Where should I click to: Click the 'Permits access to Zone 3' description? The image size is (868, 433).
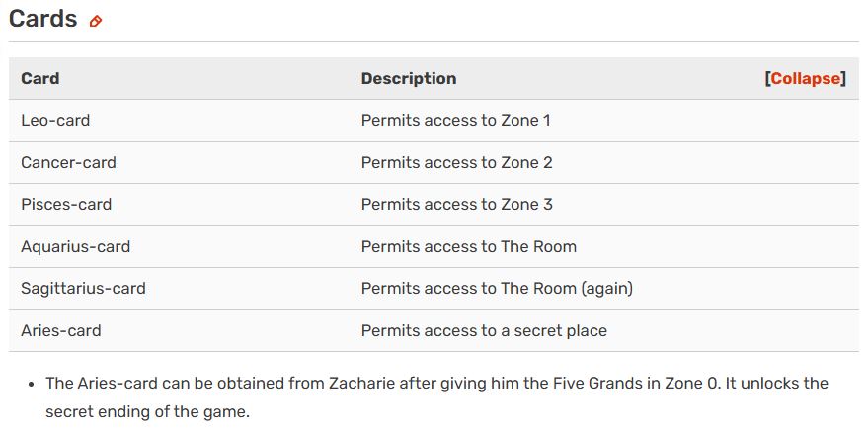[456, 205]
